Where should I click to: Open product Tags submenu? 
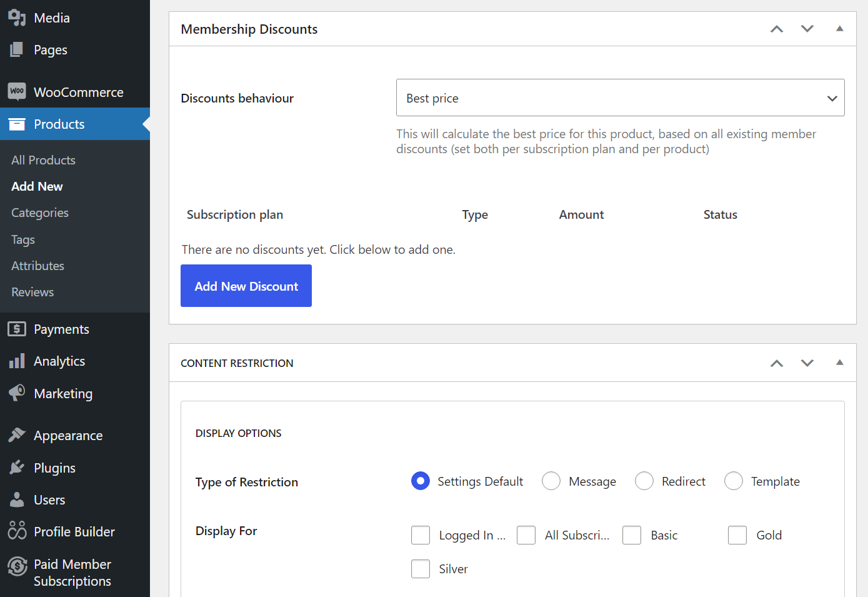(23, 239)
